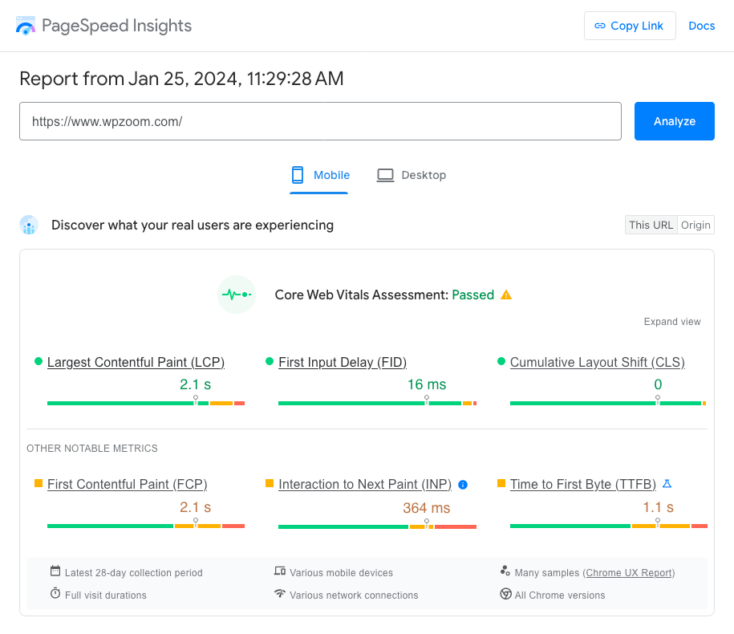
Task: Click the 'Latest 28-day collection period' text
Action: [x=134, y=573]
